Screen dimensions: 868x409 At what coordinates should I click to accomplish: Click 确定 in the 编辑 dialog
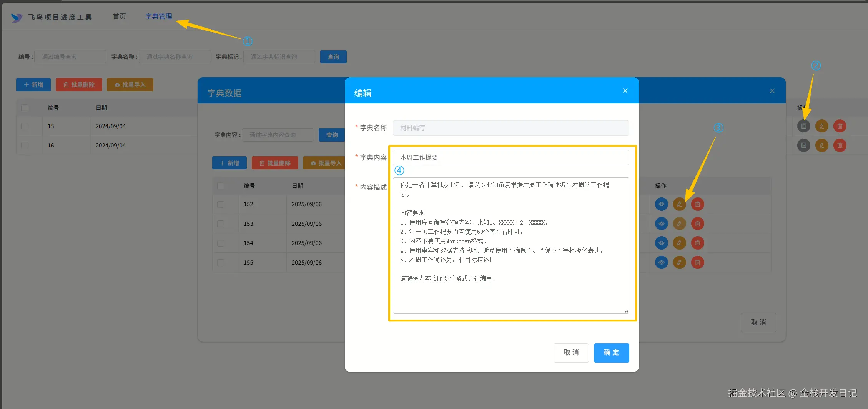[x=611, y=353]
